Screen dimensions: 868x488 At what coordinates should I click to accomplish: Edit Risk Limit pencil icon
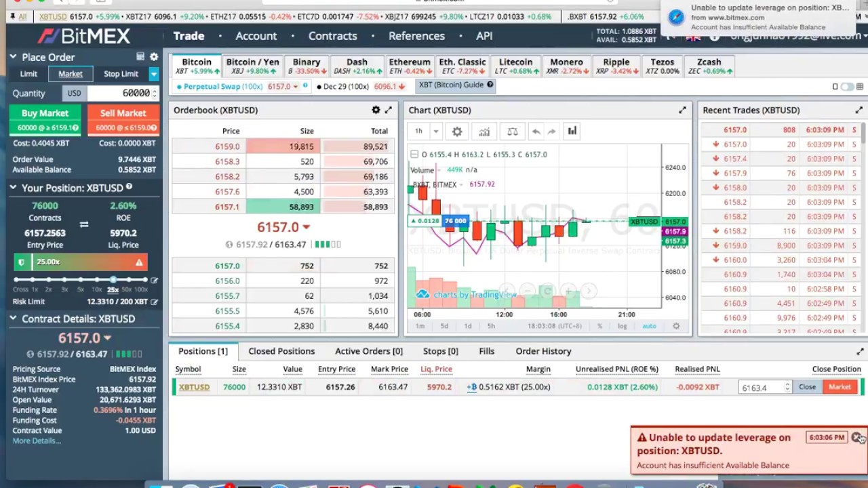155,302
